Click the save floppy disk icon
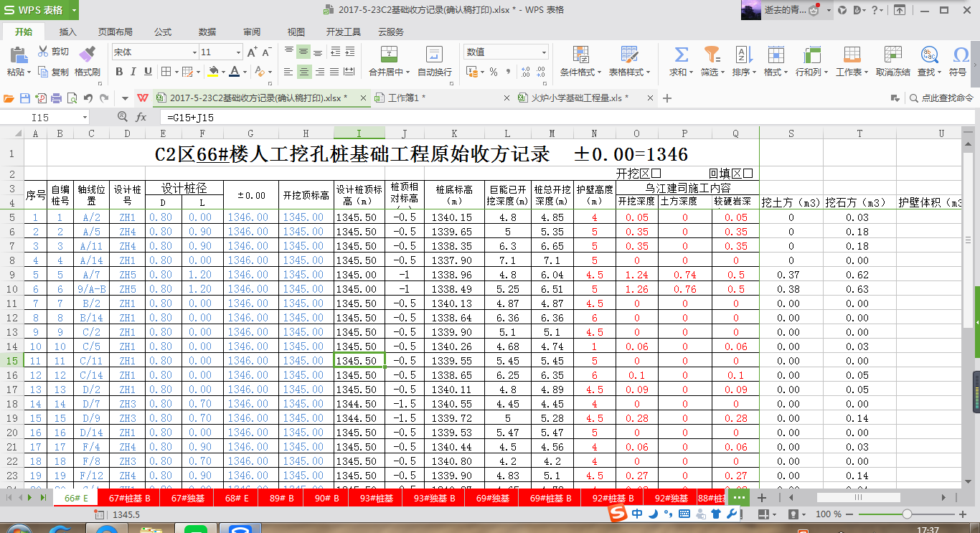This screenshot has width=980, height=533. pos(25,98)
